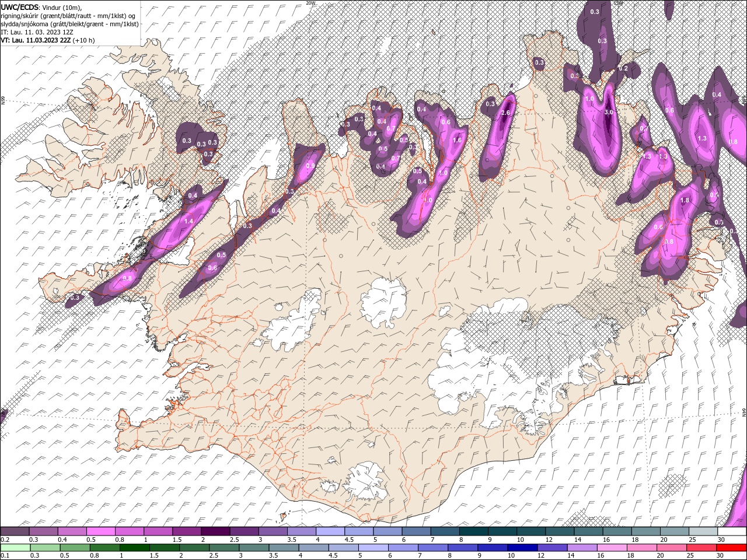Pick the bright pink upper swatch starting at 0.5
The image size is (747, 560).
click(x=101, y=531)
